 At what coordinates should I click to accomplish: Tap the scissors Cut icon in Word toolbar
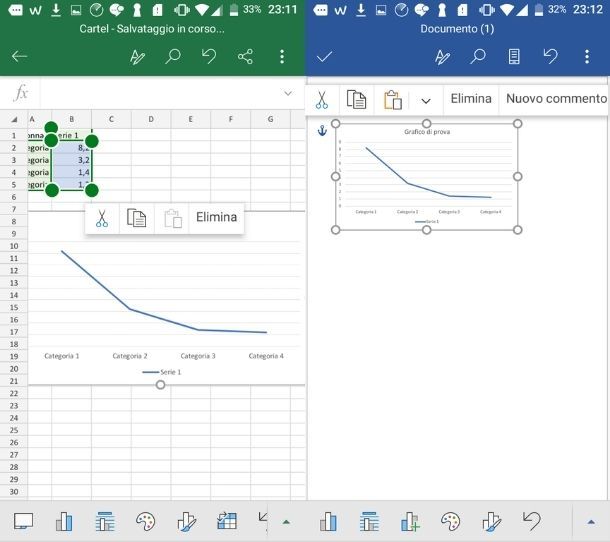tap(322, 100)
